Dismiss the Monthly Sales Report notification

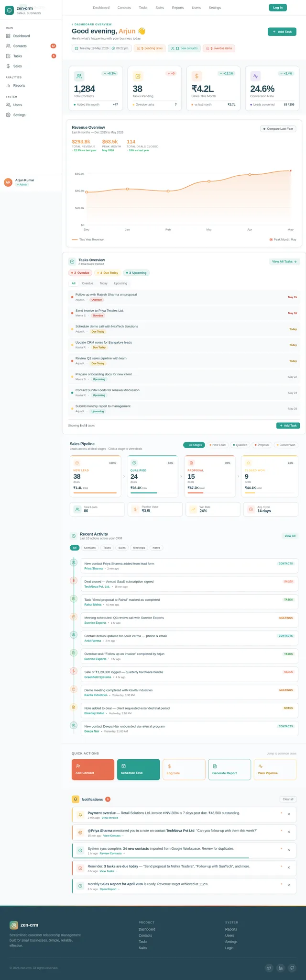288,885
